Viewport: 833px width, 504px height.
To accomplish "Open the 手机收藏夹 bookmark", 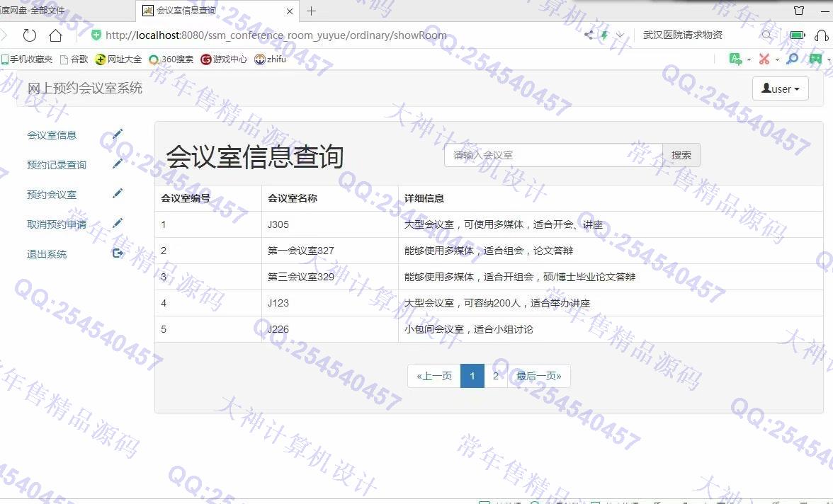I will coord(27,59).
